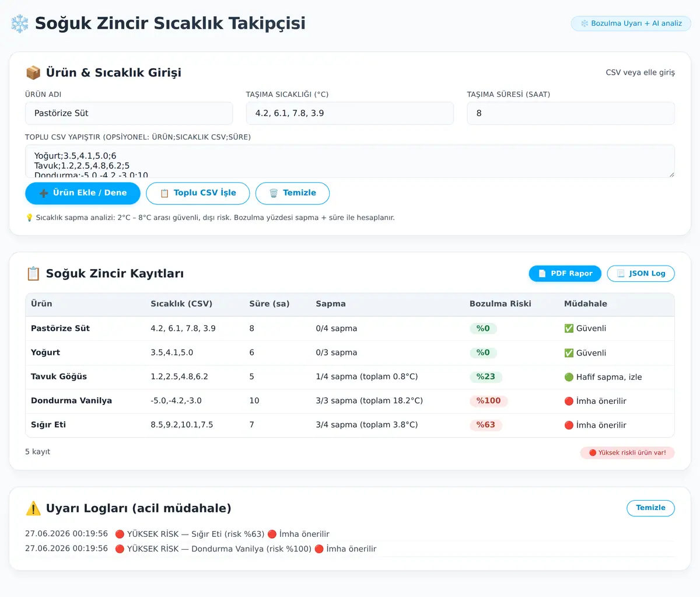Click the Dondurma Vanilya high-risk log entry
The width and height of the screenshot is (700, 597).
click(350, 549)
